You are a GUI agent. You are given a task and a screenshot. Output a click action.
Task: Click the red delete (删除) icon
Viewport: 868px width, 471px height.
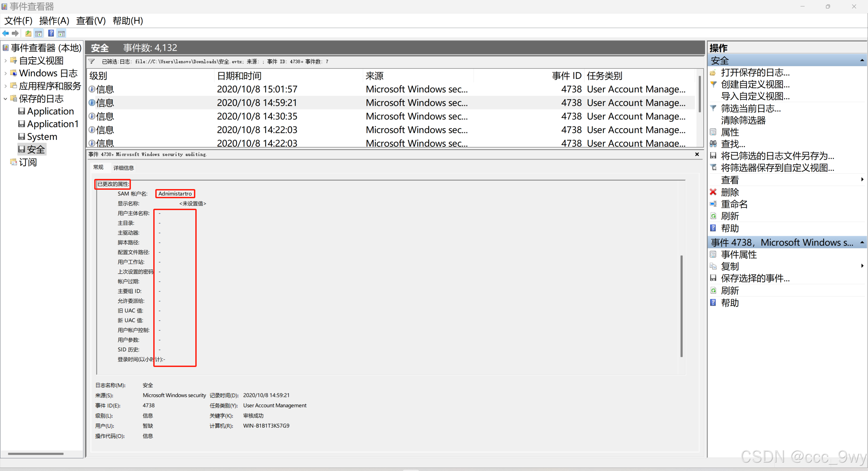[x=713, y=192]
